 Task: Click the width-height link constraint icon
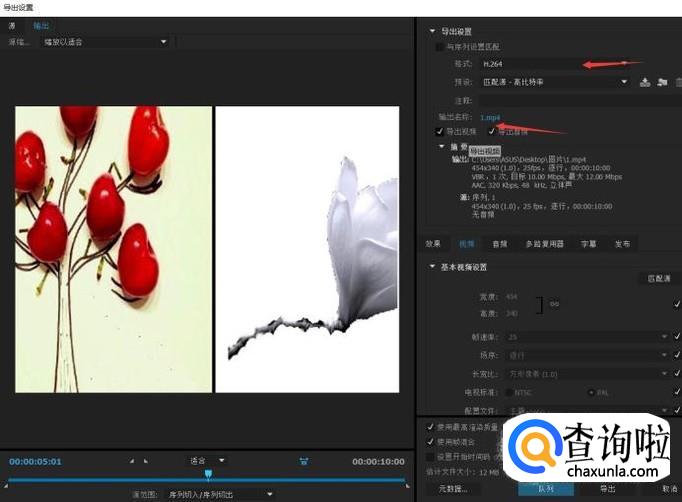553,304
